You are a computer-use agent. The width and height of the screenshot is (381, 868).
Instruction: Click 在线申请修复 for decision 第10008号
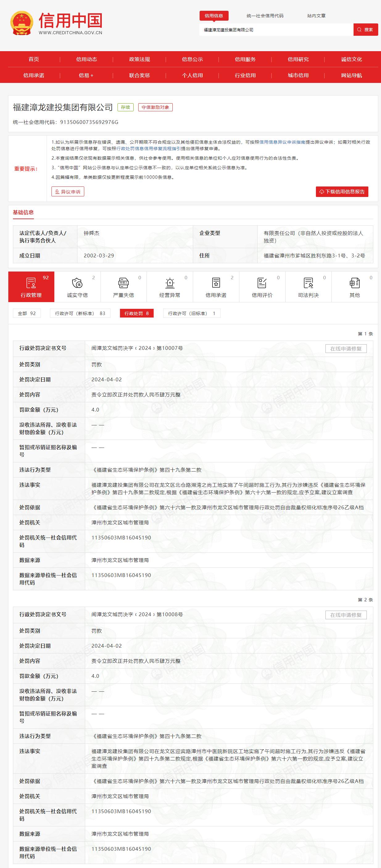pos(346,615)
